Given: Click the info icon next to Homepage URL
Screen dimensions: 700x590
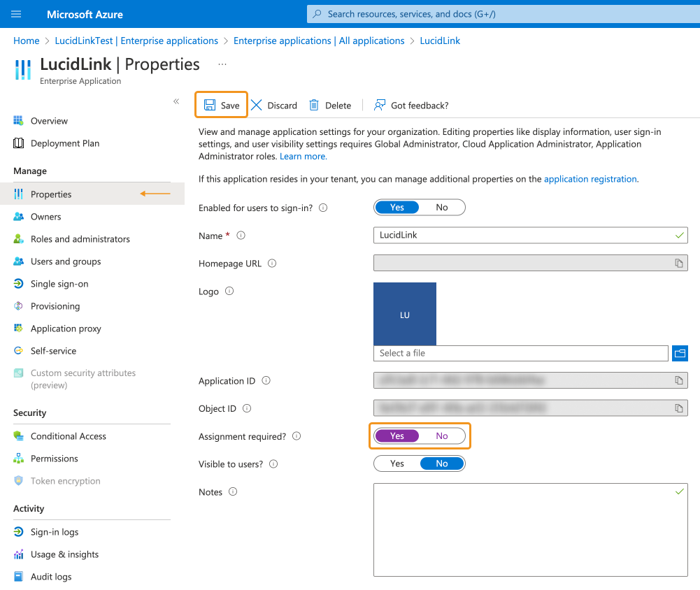Looking at the screenshot, I should tap(272, 264).
